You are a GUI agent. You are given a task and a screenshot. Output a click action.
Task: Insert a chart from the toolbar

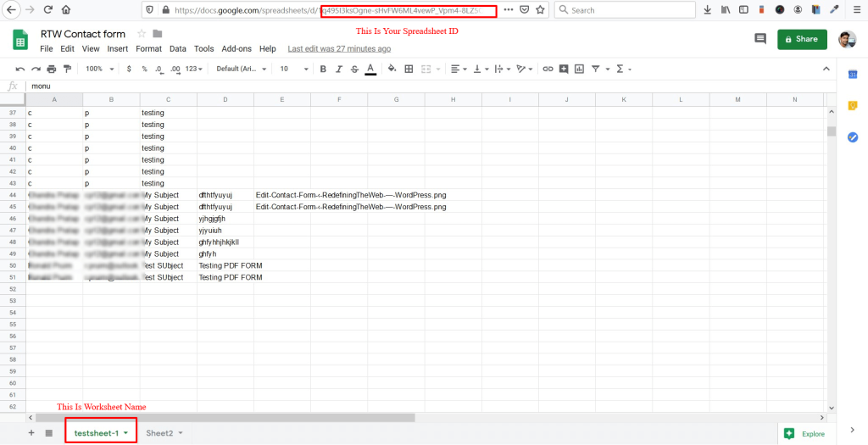coord(579,70)
